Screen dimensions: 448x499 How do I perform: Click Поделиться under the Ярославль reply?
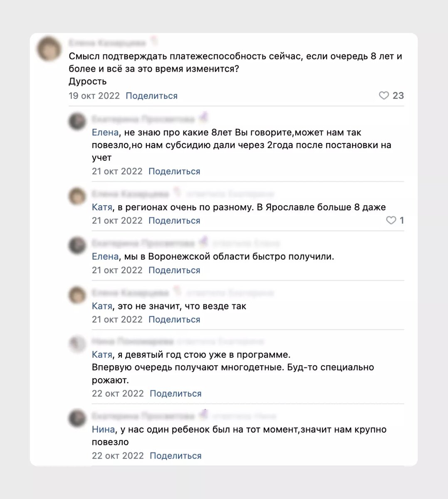coord(174,220)
